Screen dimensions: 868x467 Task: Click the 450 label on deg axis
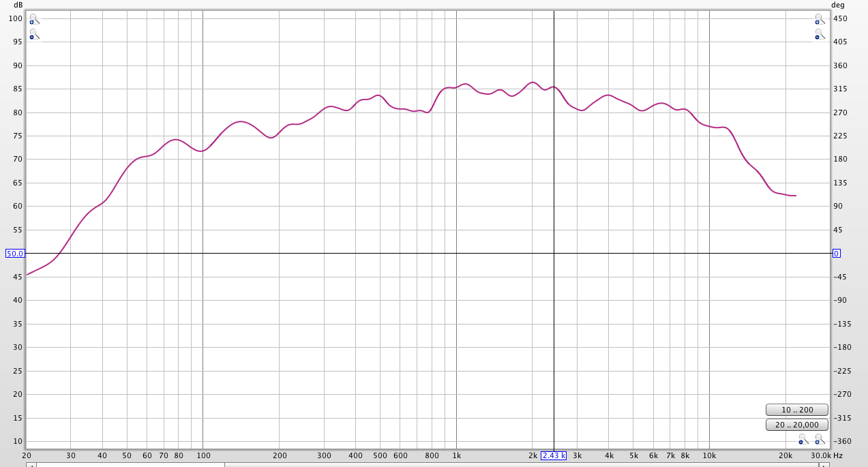pos(840,18)
